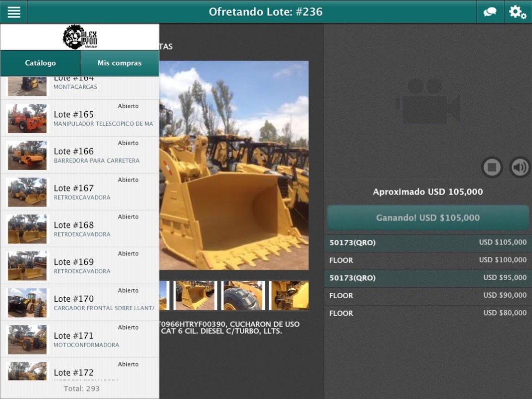The width and height of the screenshot is (532, 399).
Task: Select Lote #169 Retroexcavadora row
Action: coord(80,266)
